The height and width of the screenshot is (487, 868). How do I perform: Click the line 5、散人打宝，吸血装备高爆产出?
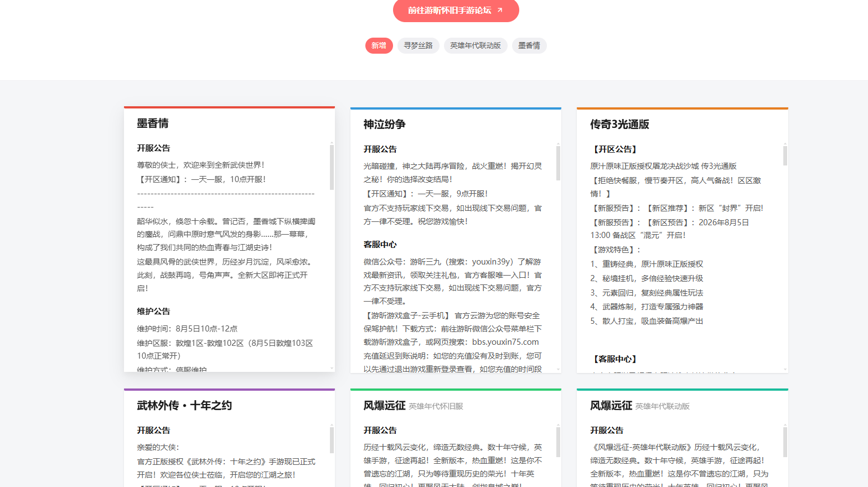(647, 321)
